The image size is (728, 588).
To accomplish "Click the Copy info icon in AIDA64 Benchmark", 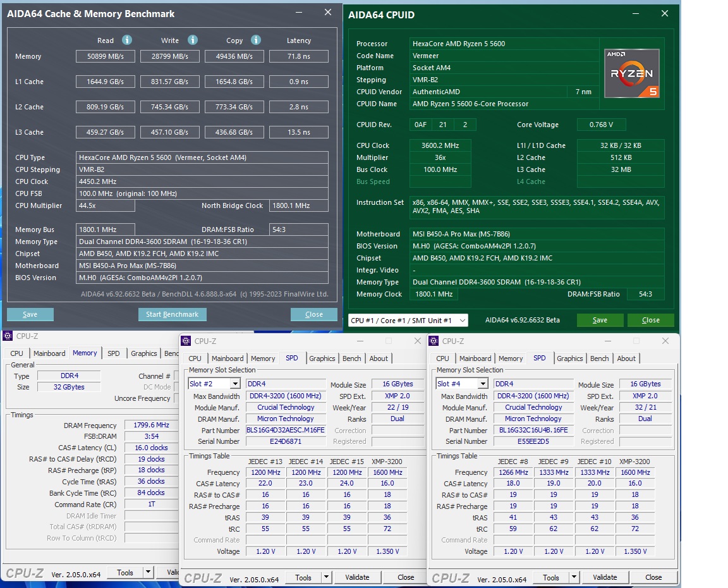I will pyautogui.click(x=256, y=40).
